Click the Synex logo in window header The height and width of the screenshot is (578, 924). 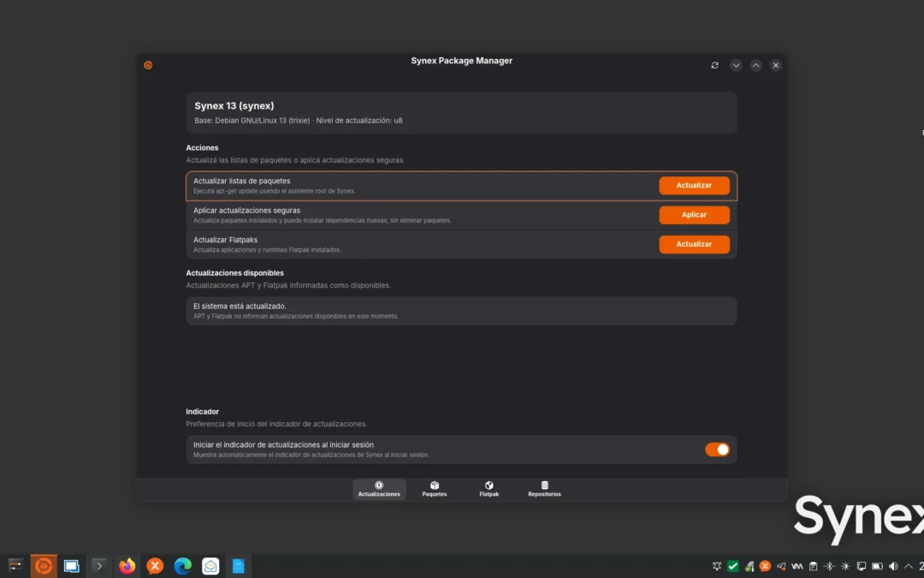pyautogui.click(x=148, y=65)
